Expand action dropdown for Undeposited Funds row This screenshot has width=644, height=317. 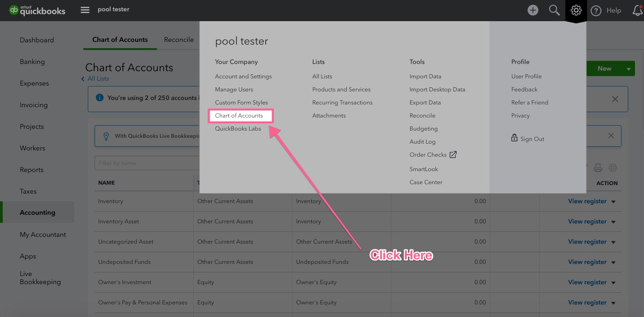pyautogui.click(x=613, y=263)
